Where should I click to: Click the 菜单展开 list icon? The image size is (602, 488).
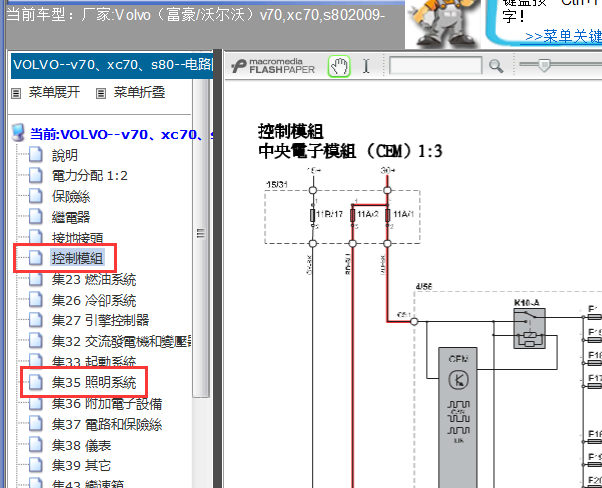pos(16,93)
